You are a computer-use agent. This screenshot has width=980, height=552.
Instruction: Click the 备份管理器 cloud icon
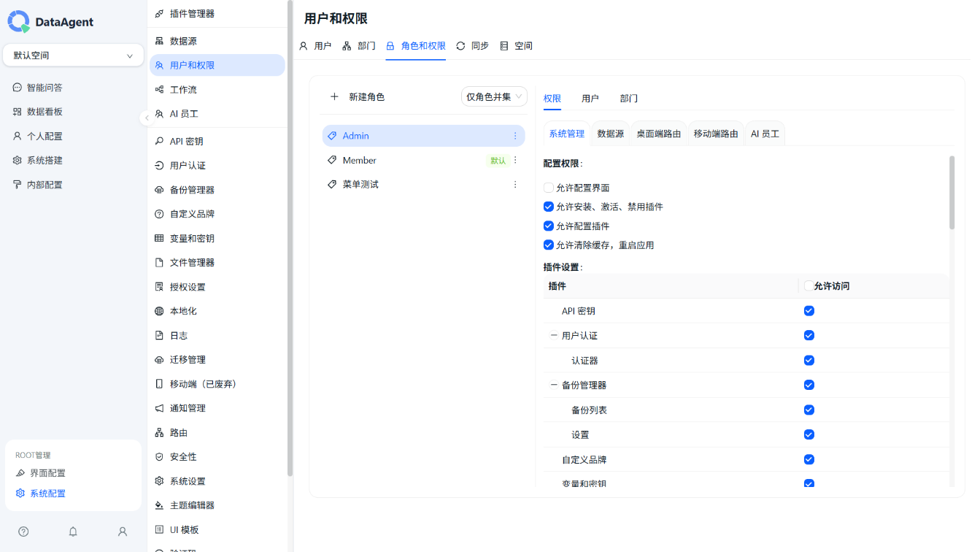coord(159,190)
